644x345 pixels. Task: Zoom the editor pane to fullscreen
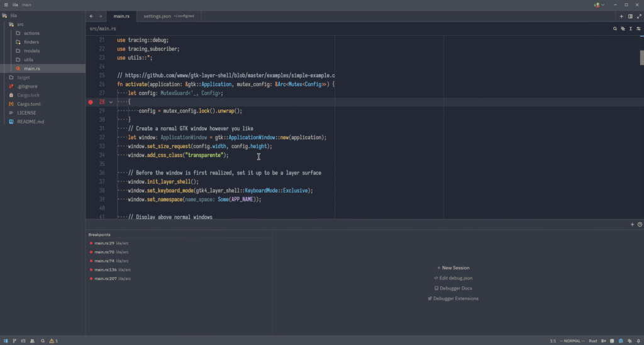coord(638,16)
